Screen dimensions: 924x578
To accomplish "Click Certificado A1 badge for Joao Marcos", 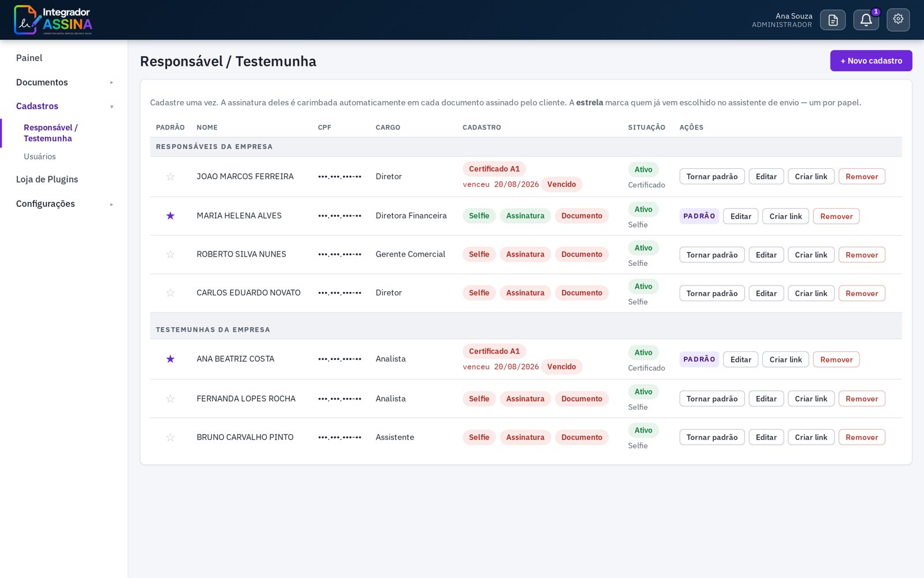I will coord(494,169).
